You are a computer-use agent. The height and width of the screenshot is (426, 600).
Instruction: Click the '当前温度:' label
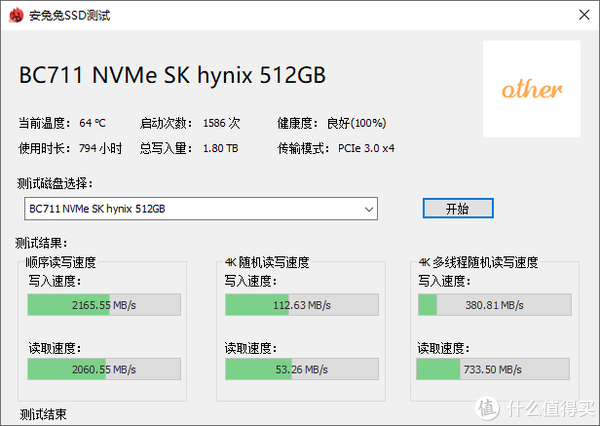(45, 123)
